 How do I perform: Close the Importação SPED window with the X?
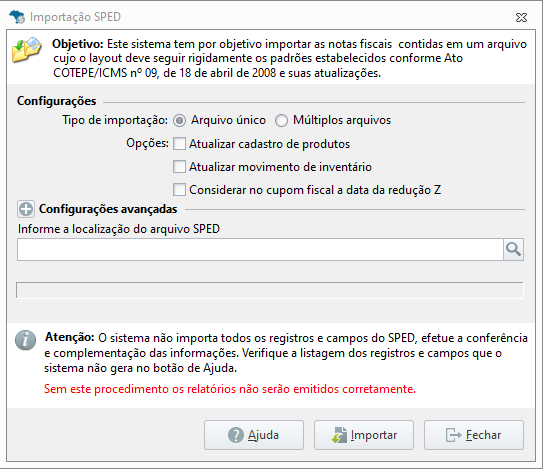[x=521, y=17]
